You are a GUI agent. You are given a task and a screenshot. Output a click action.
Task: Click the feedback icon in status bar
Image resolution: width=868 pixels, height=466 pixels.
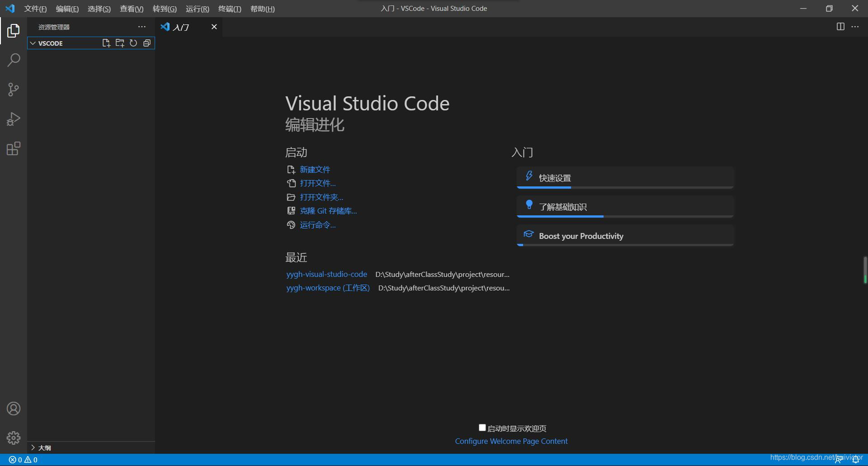point(839,460)
